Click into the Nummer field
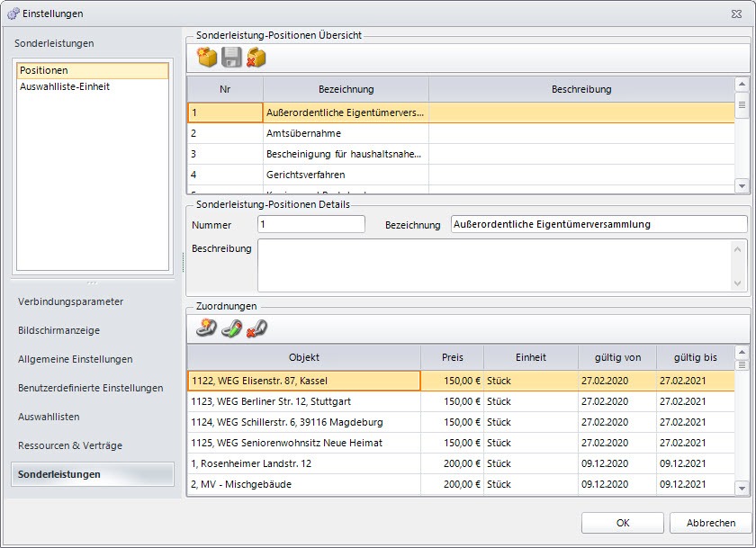The width and height of the screenshot is (756, 548). point(311,224)
